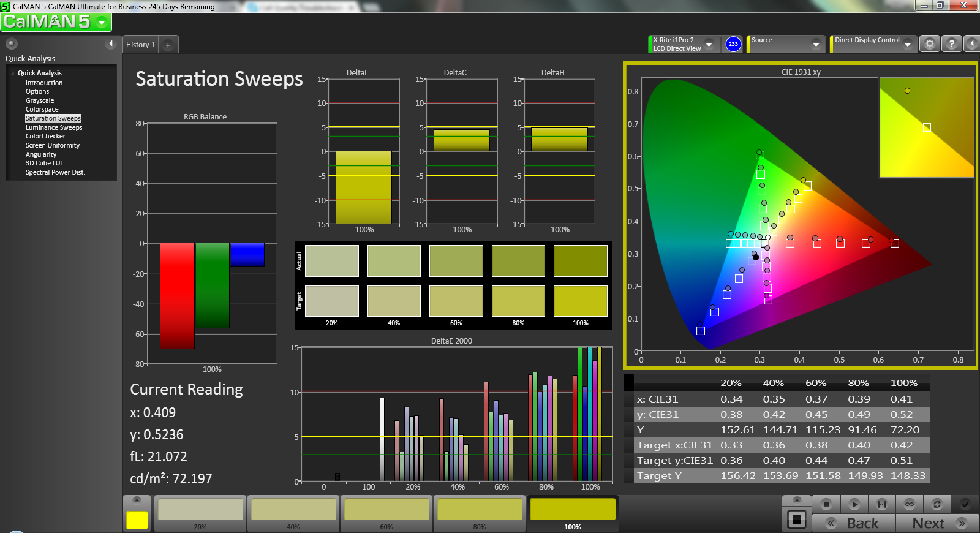
Task: Click the stop measurement icon
Action: tap(826, 504)
